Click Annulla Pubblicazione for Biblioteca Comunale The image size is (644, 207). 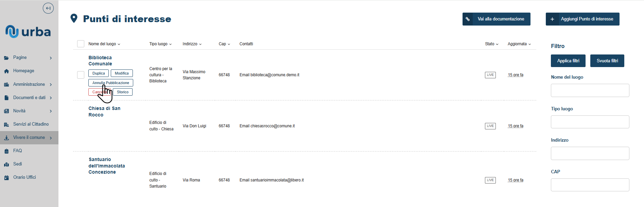[x=111, y=83]
